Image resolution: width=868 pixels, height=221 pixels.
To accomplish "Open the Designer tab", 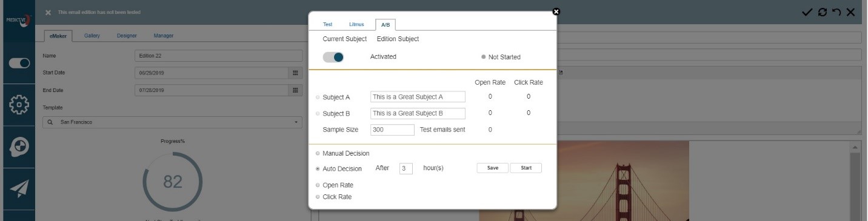I will [x=127, y=36].
